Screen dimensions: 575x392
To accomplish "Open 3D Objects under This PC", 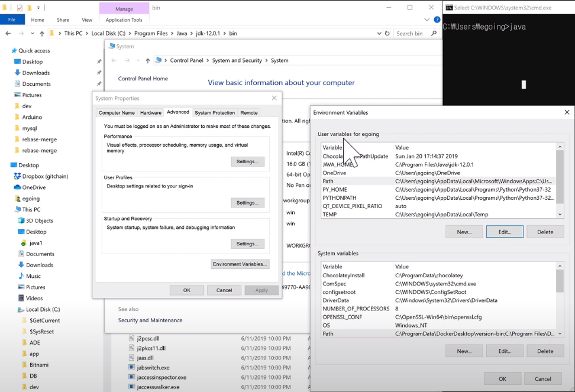I will tap(39, 221).
